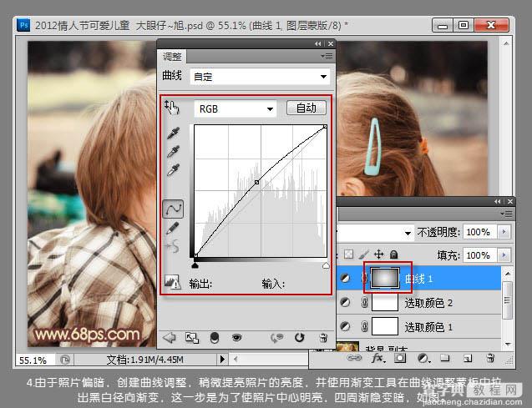532x408 pixels.
Task: Reset curves to adjustment defaults
Action: [x=299, y=338]
